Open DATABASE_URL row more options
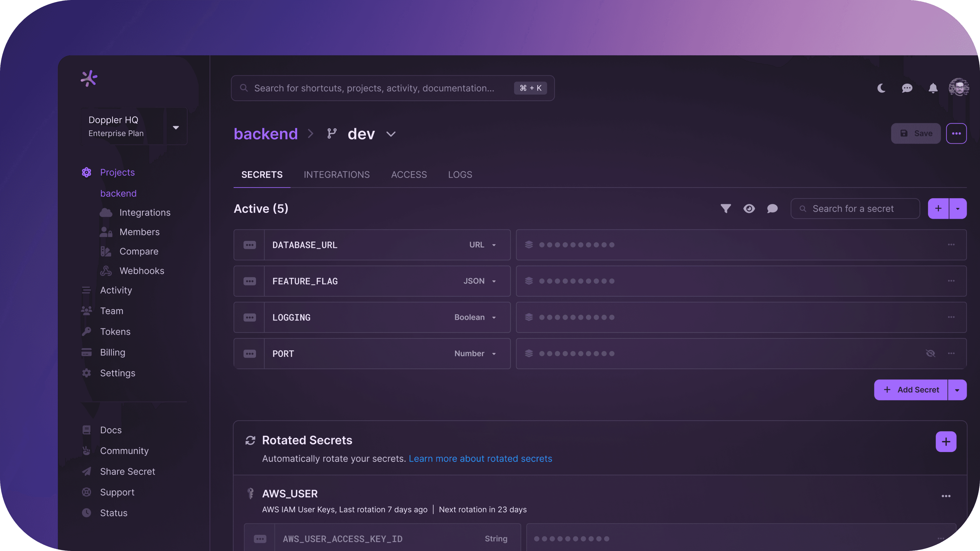 click(951, 245)
